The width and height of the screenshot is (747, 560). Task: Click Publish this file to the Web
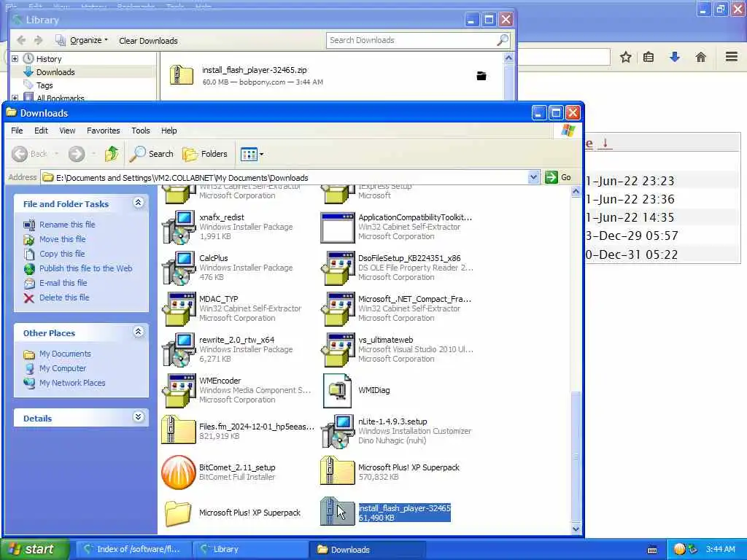(x=86, y=268)
